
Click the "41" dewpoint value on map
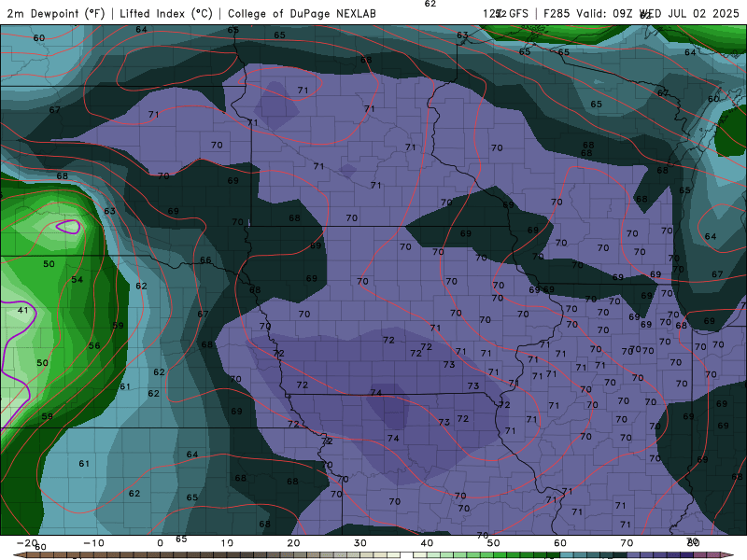click(22, 311)
